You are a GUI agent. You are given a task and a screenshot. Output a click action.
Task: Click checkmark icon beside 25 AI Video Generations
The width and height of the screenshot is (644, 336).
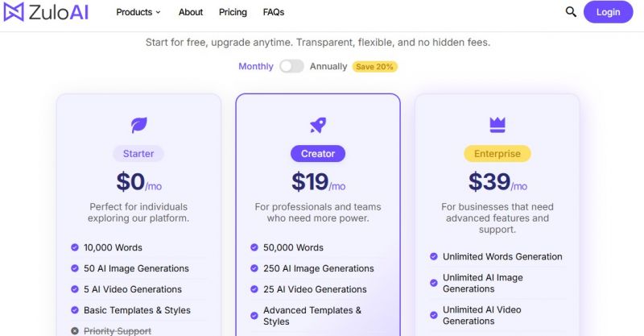pos(254,289)
